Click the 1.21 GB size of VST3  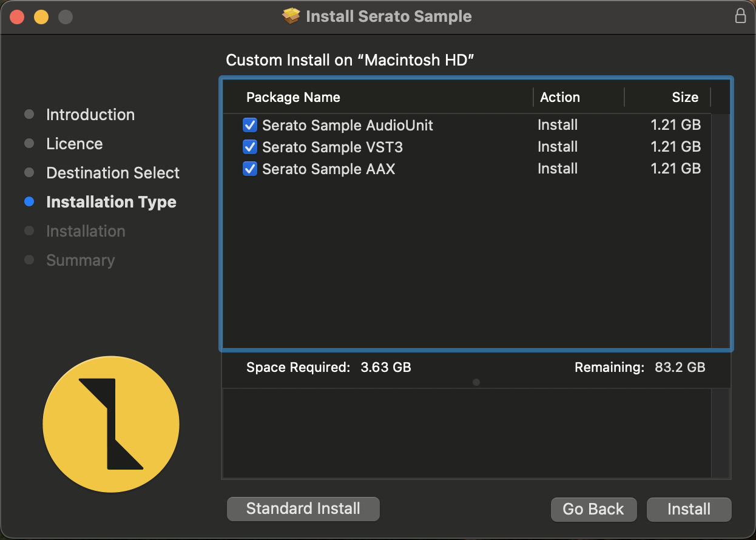coord(676,147)
